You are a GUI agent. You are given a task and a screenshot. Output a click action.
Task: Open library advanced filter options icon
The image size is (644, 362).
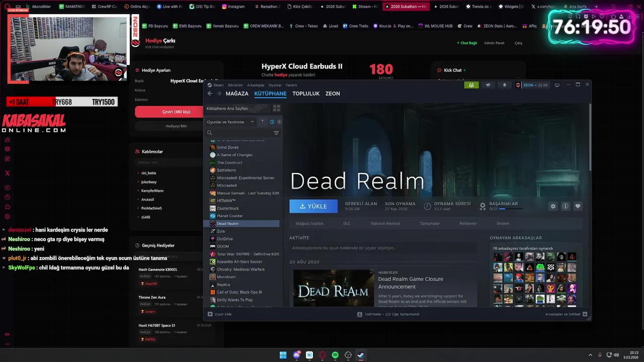pyautogui.click(x=276, y=133)
